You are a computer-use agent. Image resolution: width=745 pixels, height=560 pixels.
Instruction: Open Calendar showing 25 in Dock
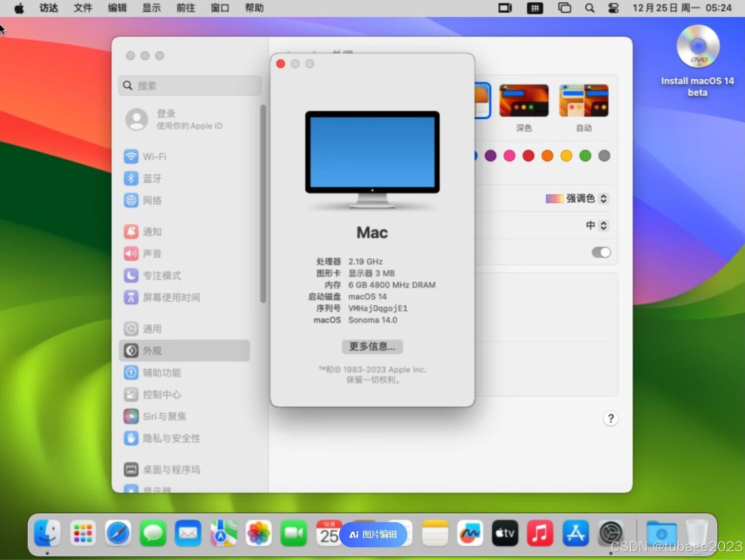coord(329,533)
